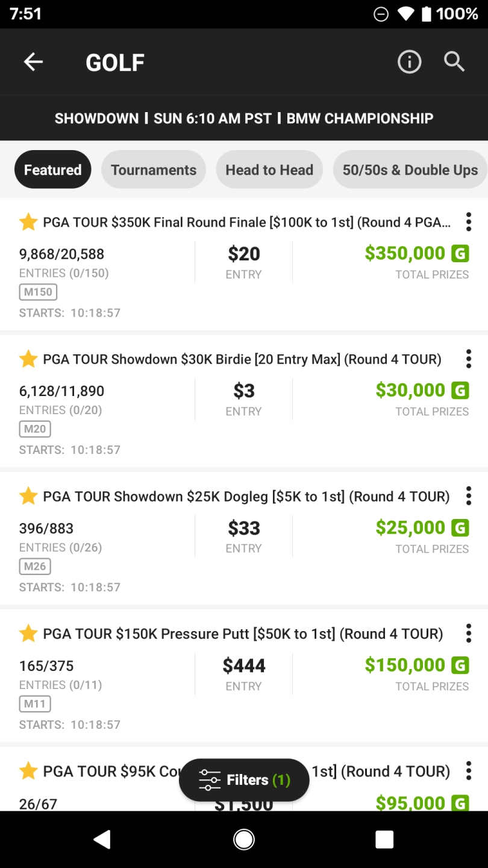Toggle favorite star on $25K Dogleg contest
This screenshot has width=488, height=868.
(28, 496)
